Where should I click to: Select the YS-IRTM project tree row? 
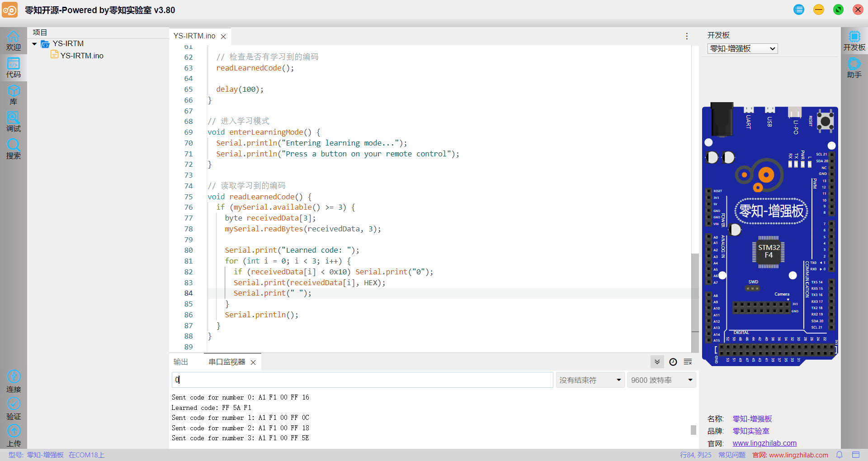[x=98, y=44]
